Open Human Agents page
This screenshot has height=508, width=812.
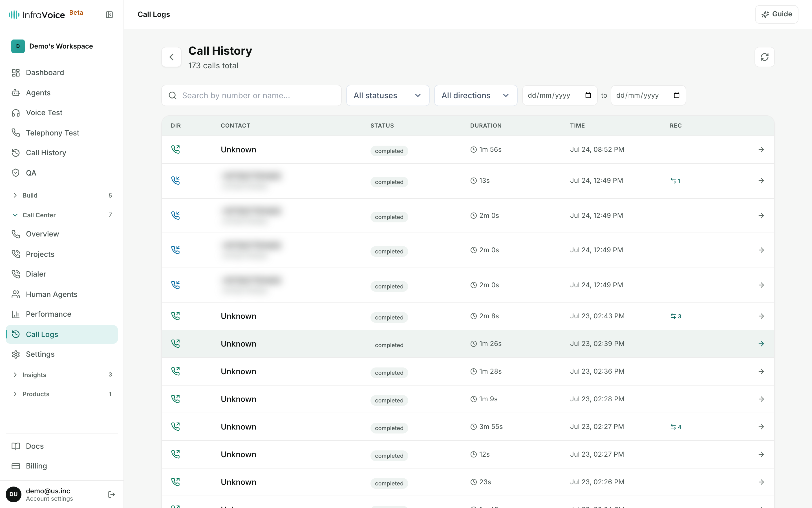click(x=62, y=294)
